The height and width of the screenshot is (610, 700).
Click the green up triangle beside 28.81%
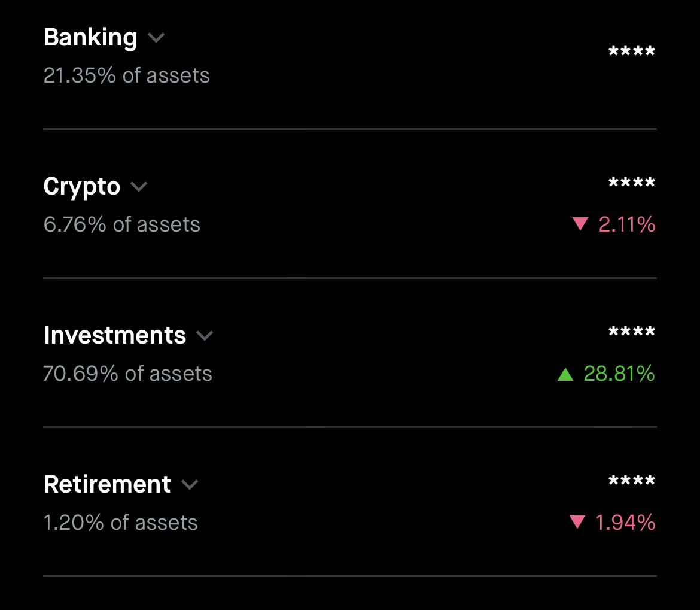(x=565, y=374)
